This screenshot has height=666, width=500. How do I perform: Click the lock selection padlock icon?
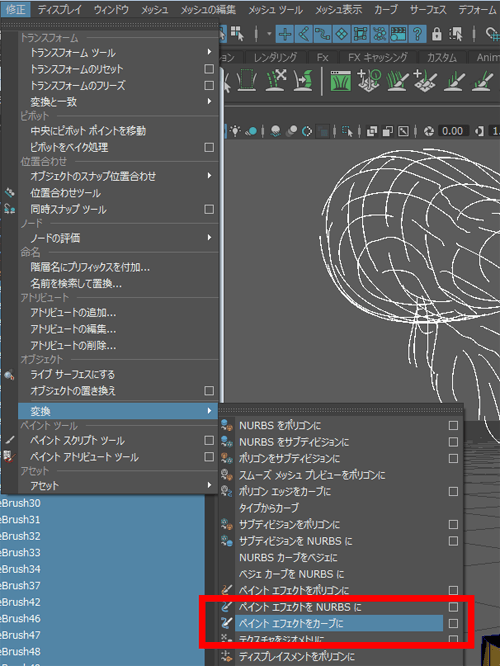437,34
